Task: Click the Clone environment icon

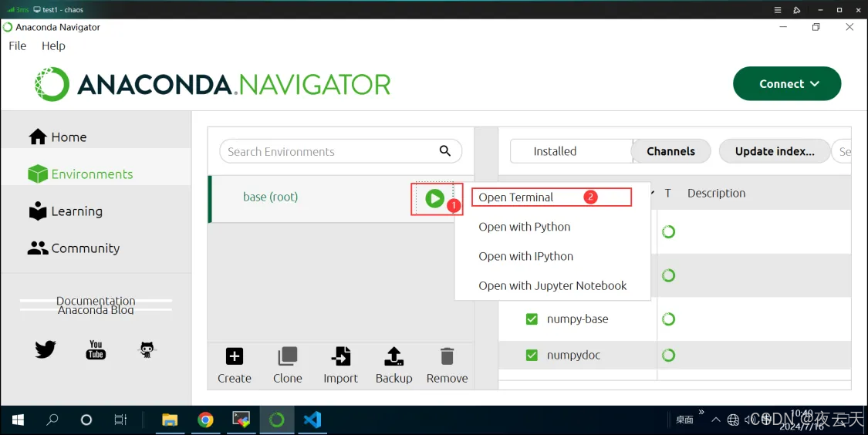Action: click(x=287, y=356)
